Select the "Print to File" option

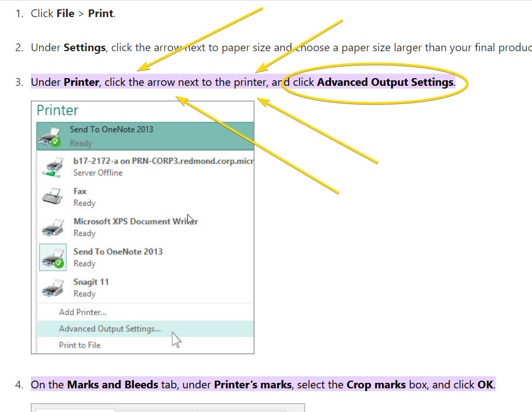80,345
